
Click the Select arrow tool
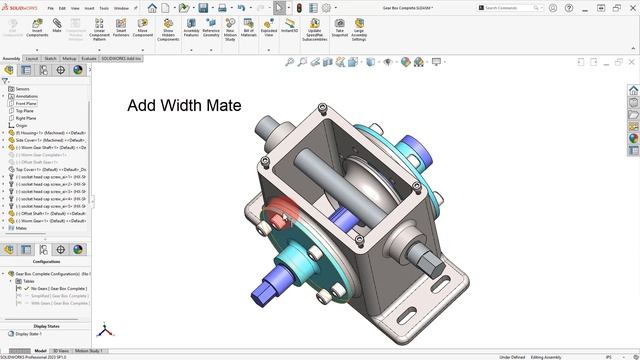point(279,8)
